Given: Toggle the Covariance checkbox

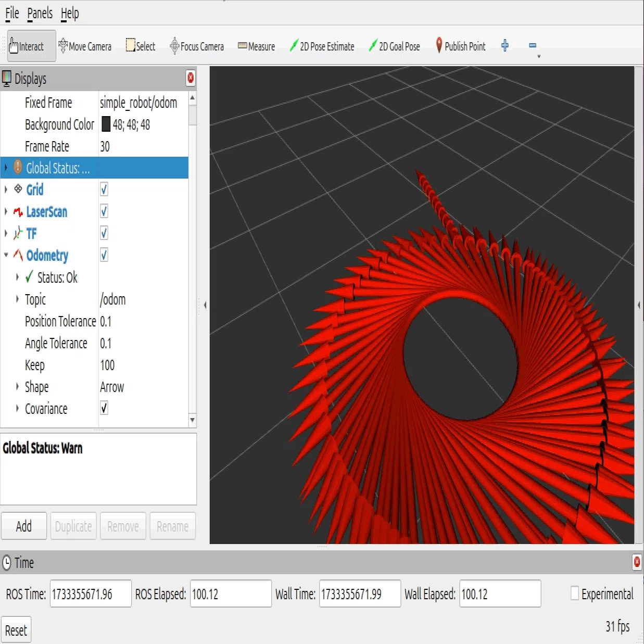Looking at the screenshot, I should coord(104,408).
